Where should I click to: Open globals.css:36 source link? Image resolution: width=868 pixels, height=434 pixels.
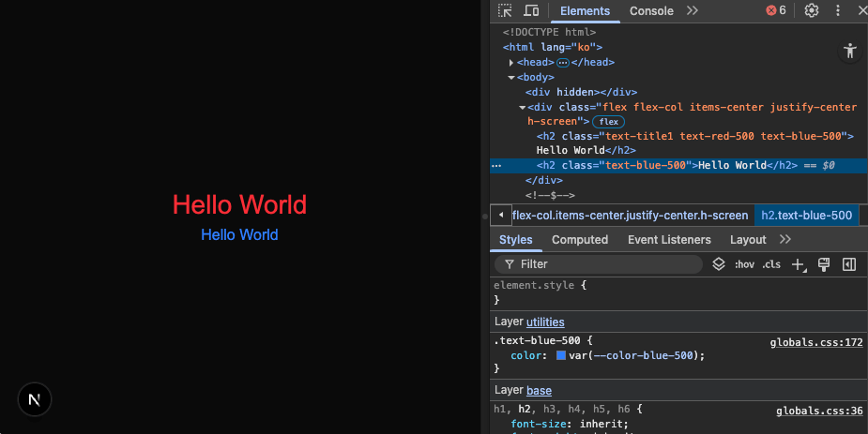[819, 411]
